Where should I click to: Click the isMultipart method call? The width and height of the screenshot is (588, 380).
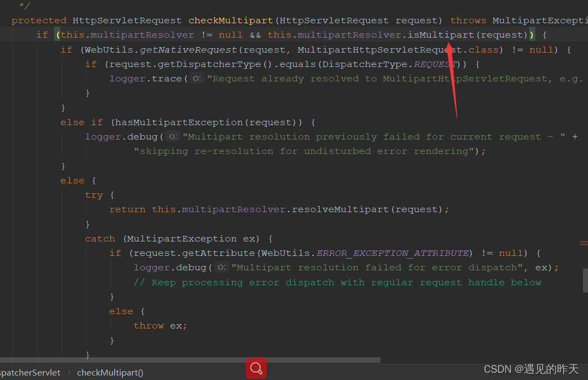point(441,35)
